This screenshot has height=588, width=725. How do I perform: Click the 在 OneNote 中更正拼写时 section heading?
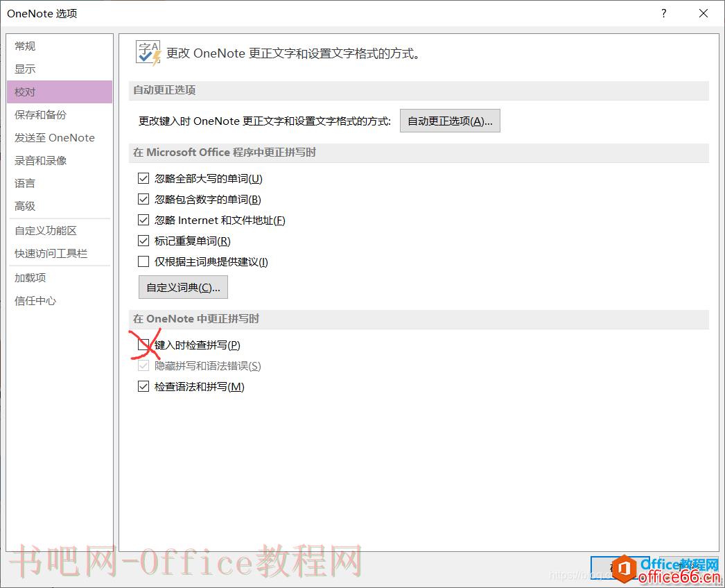click(x=196, y=319)
